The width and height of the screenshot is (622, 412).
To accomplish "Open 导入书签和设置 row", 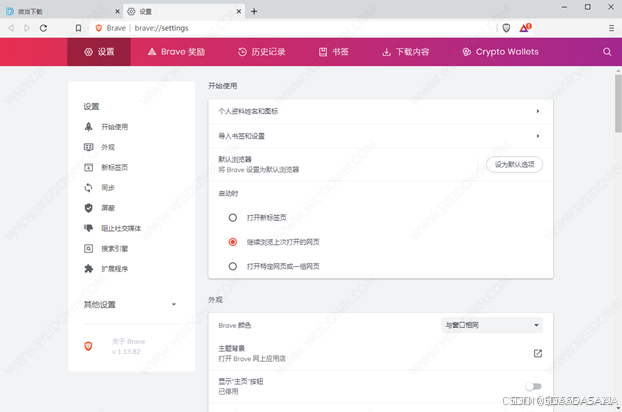I will 380,136.
